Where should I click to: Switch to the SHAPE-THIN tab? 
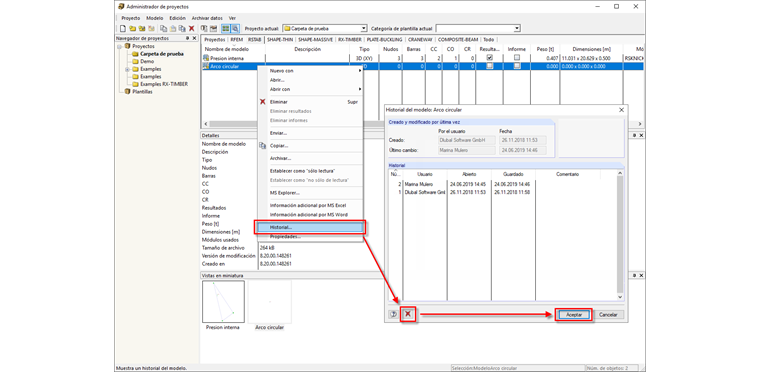tap(280, 40)
